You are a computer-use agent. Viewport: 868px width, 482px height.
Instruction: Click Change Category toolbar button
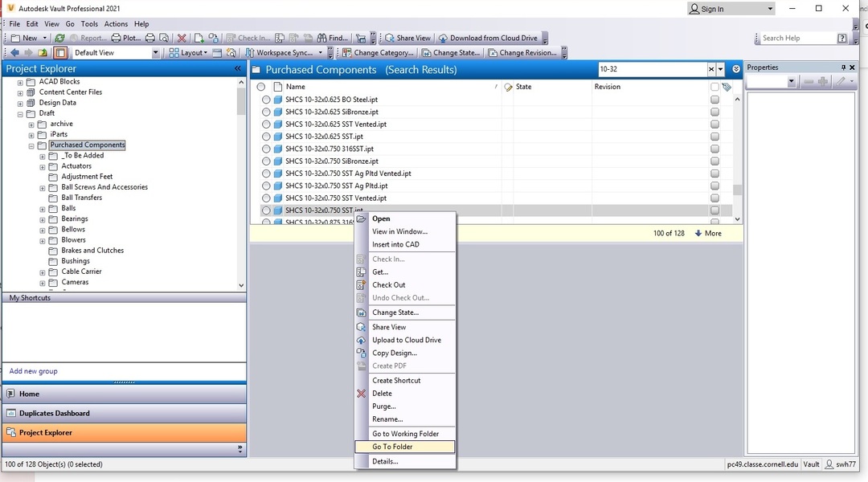pos(378,52)
